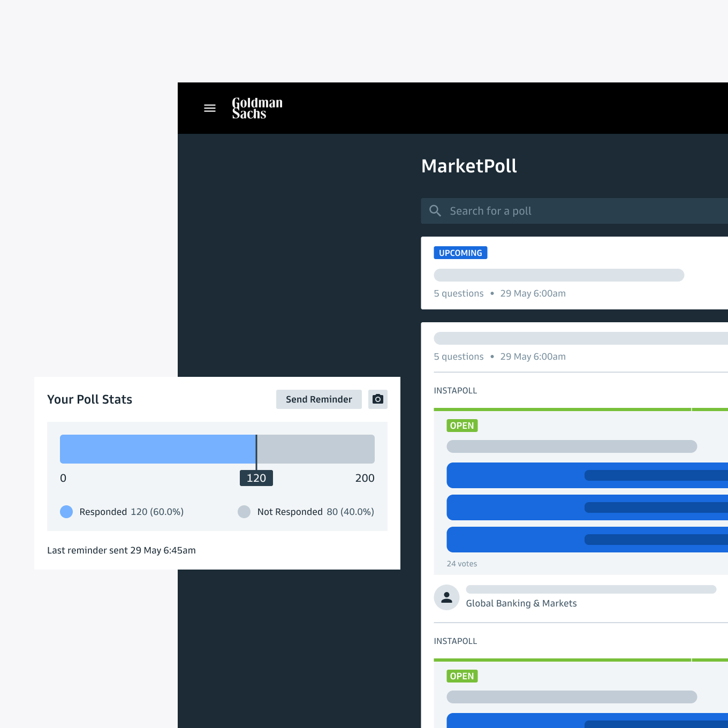Screen dimensions: 728x728
Task: Click the gray Not Responded legend dot
Action: 244,512
